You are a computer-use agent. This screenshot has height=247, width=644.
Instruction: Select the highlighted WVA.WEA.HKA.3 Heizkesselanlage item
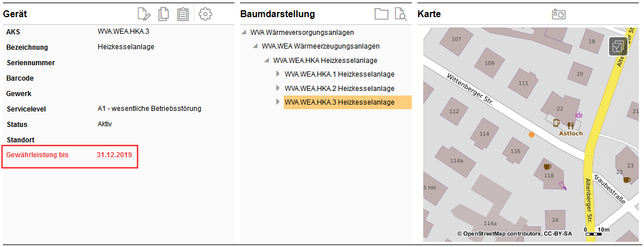pyautogui.click(x=339, y=102)
